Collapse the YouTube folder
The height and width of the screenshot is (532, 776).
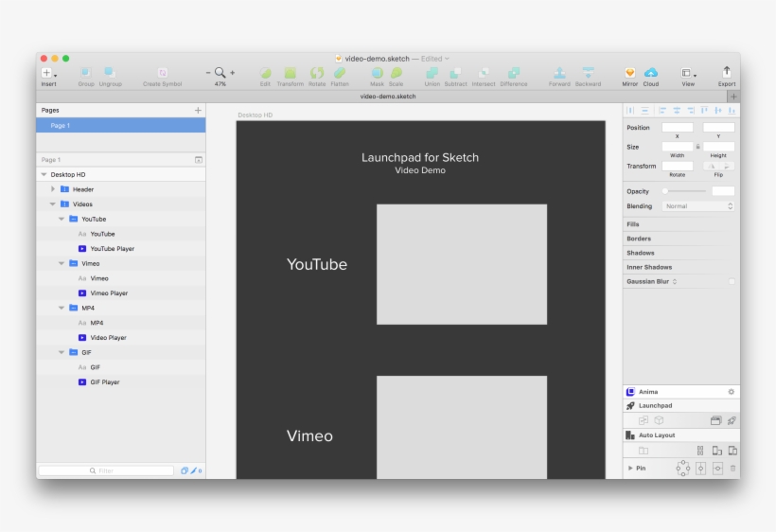click(62, 219)
